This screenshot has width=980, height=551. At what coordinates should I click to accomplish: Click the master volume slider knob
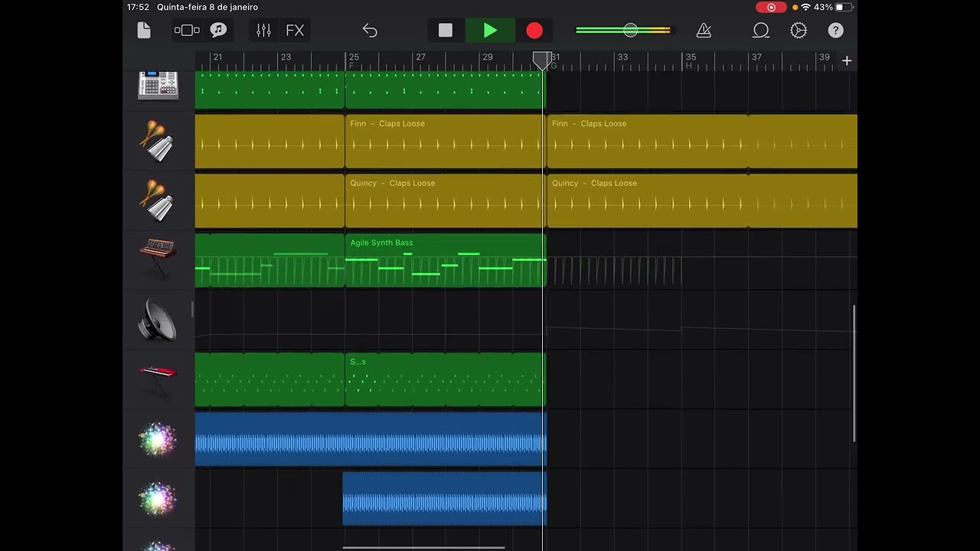[x=630, y=31]
